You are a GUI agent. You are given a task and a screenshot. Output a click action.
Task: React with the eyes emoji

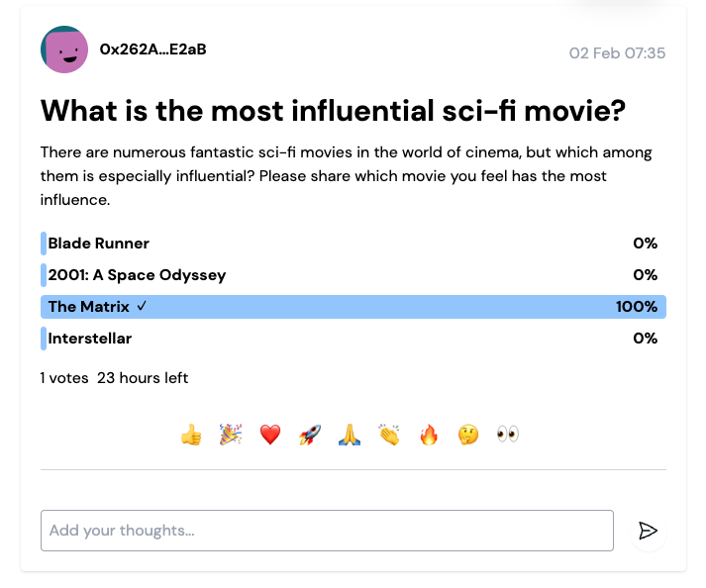[508, 435]
